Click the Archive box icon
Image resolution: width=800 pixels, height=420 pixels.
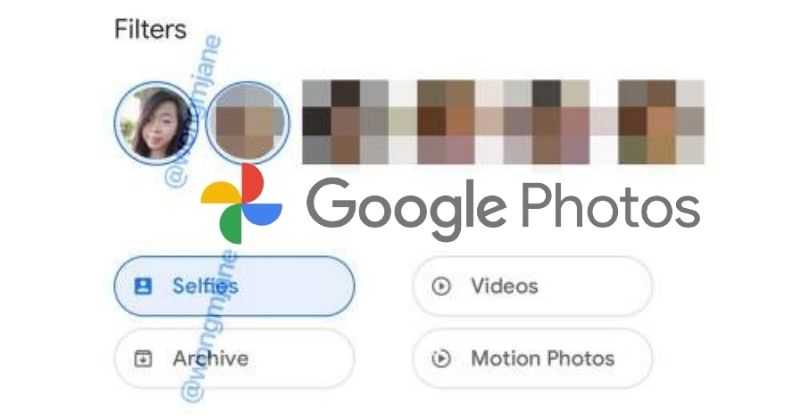click(143, 358)
